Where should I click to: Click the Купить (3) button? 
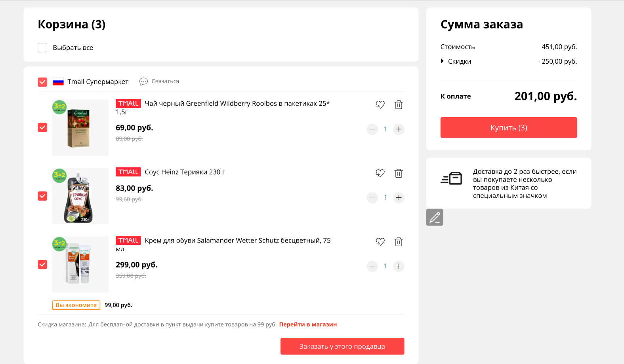tap(509, 127)
